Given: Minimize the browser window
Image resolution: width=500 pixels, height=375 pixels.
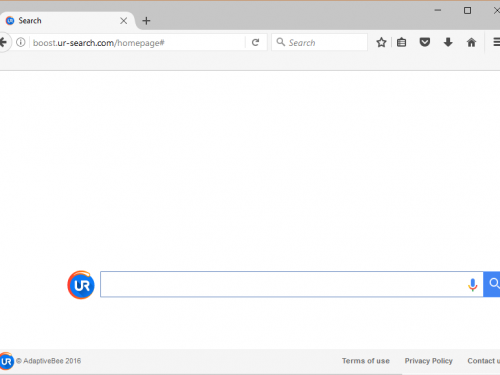Looking at the screenshot, I should click(438, 10).
